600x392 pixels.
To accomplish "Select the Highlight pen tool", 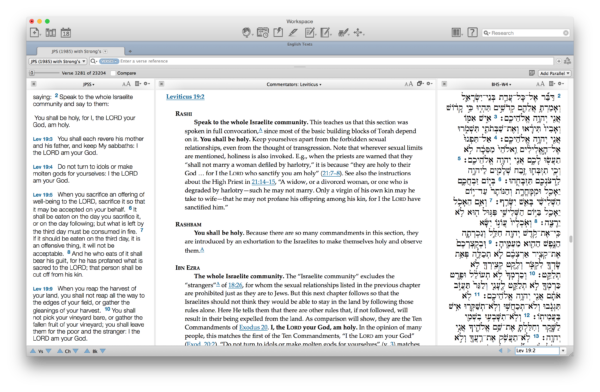I will [x=293, y=33].
